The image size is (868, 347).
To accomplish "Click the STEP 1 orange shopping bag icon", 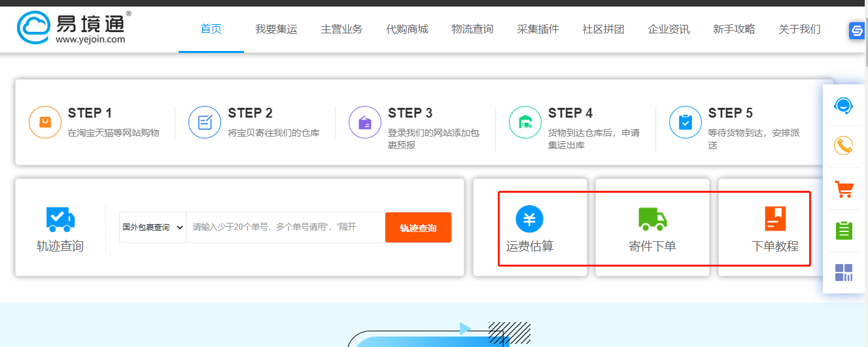I will (45, 122).
